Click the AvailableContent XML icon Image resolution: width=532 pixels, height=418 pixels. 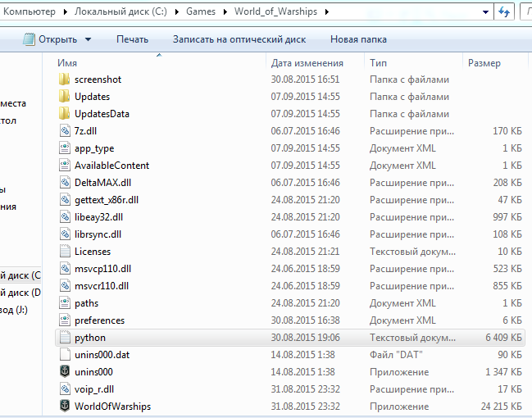pos(65,166)
